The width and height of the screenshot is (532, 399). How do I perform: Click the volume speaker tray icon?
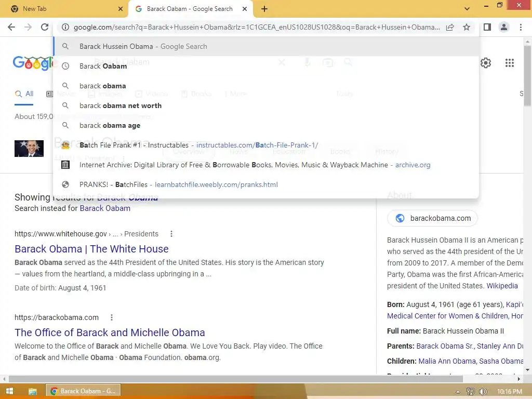click(x=483, y=392)
